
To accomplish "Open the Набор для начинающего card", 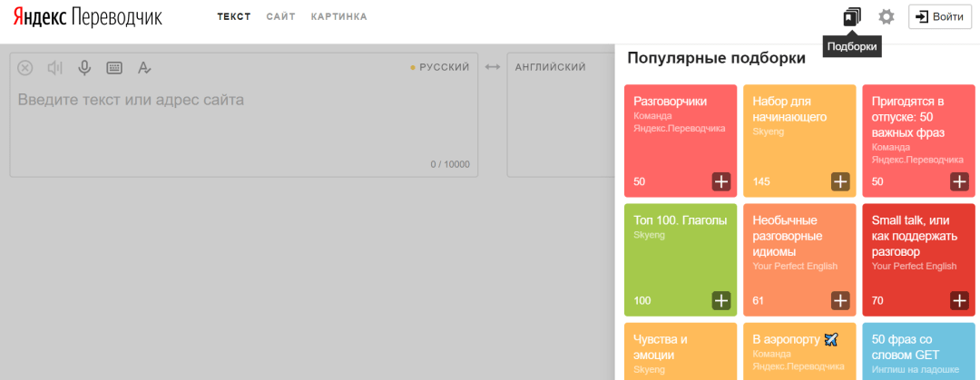I will 799,141.
